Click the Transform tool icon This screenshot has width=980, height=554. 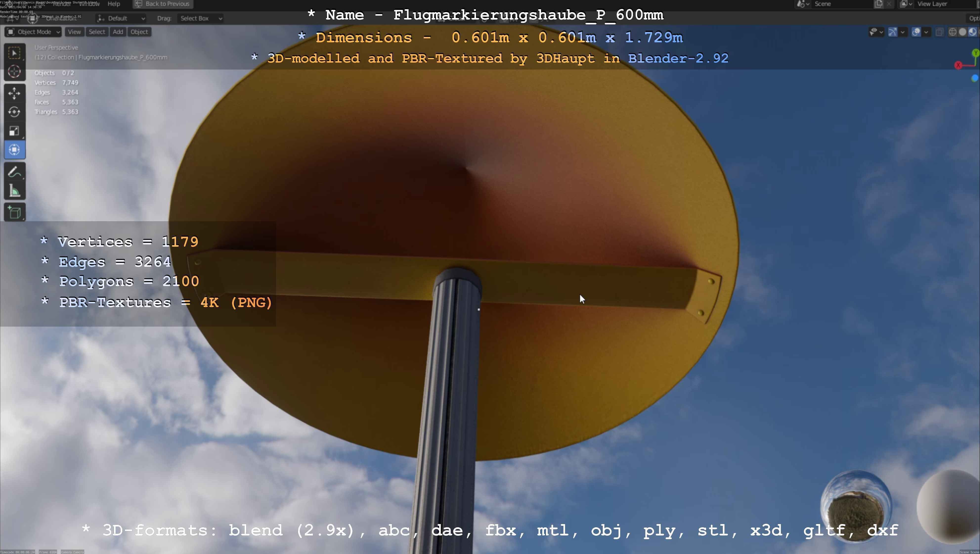point(14,150)
